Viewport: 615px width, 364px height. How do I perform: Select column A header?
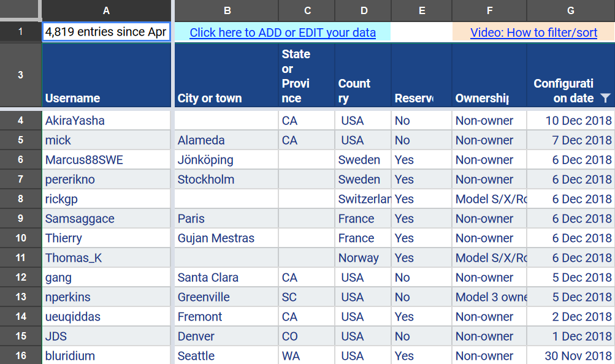106,10
